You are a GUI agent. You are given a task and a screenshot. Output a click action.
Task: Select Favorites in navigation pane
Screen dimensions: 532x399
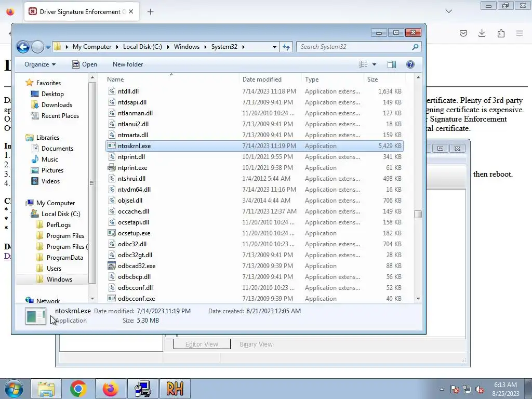pyautogui.click(x=48, y=83)
